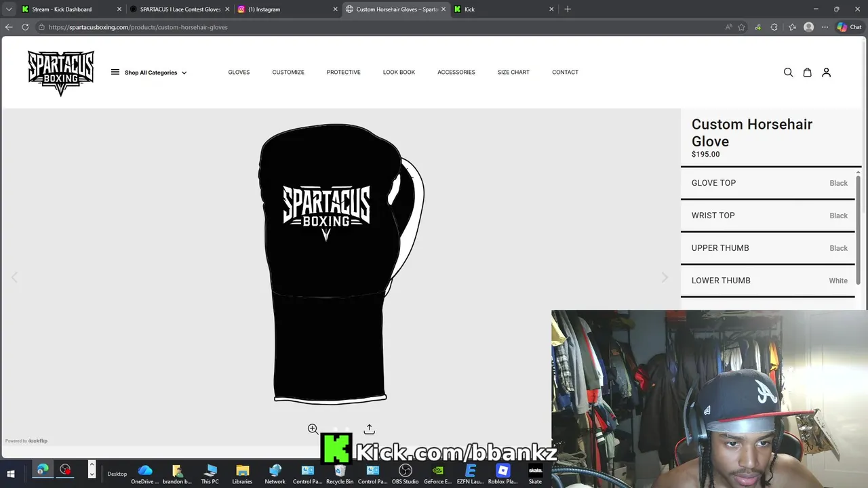Click the taskbar overflow down arrow
Image resolution: width=868 pixels, height=488 pixels.
(x=92, y=474)
